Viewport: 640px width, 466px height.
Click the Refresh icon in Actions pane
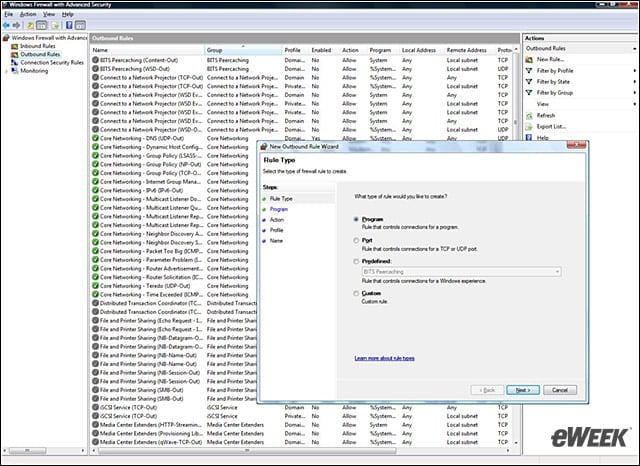(x=529, y=115)
